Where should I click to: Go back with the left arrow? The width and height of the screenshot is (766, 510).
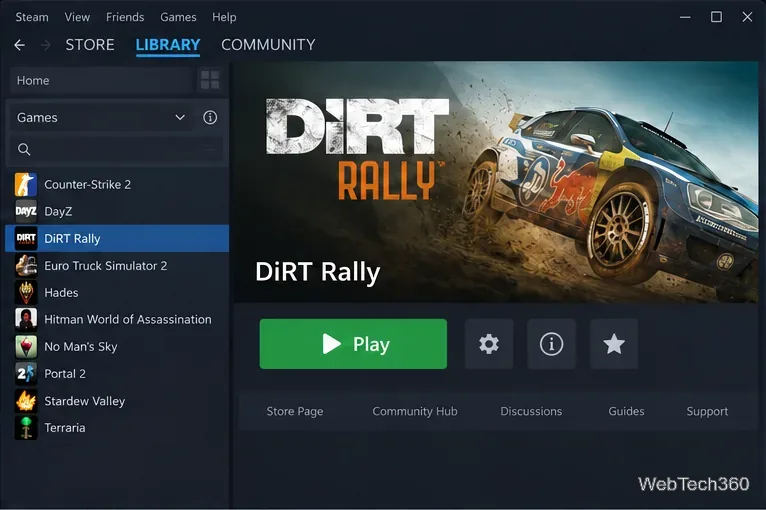click(x=20, y=45)
